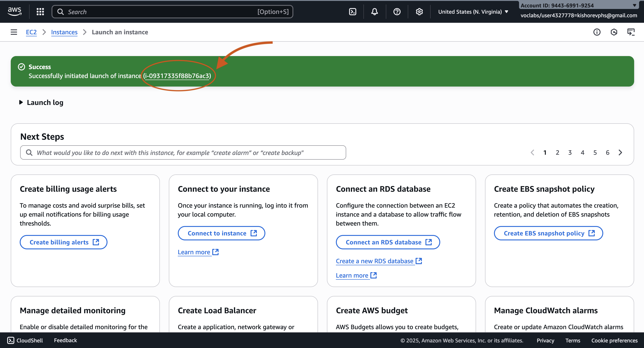Open the Amazon Q assistant hexagon icon
The image size is (644, 348).
[614, 32]
